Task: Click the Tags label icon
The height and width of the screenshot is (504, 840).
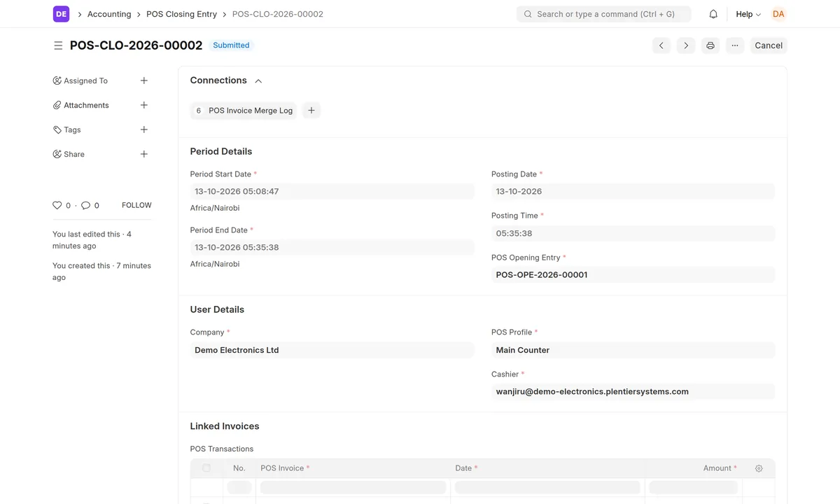Action: point(57,129)
